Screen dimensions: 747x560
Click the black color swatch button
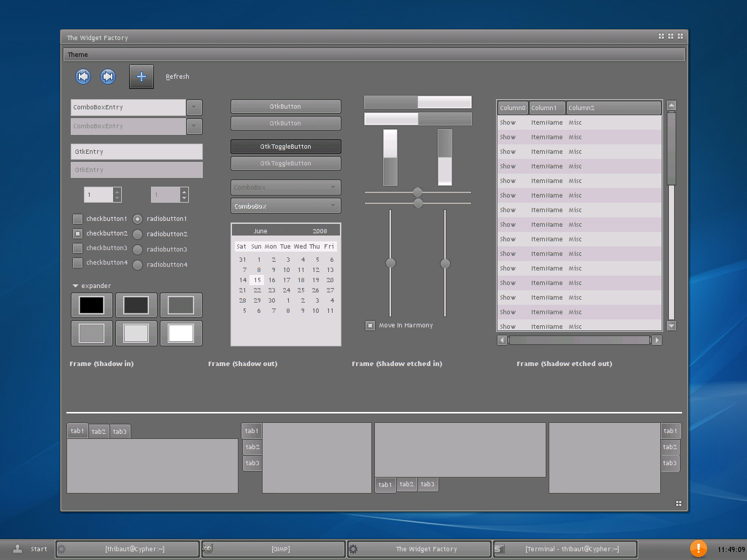[x=91, y=305]
